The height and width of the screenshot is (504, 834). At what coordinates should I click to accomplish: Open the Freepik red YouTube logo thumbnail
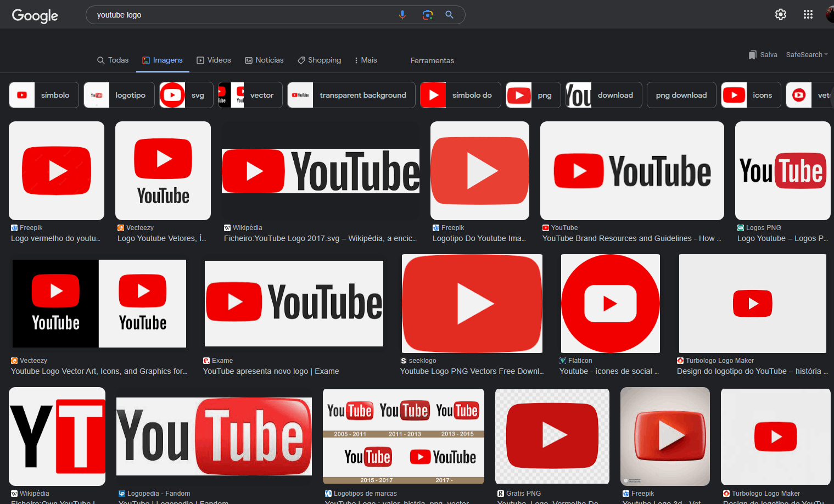(57, 171)
